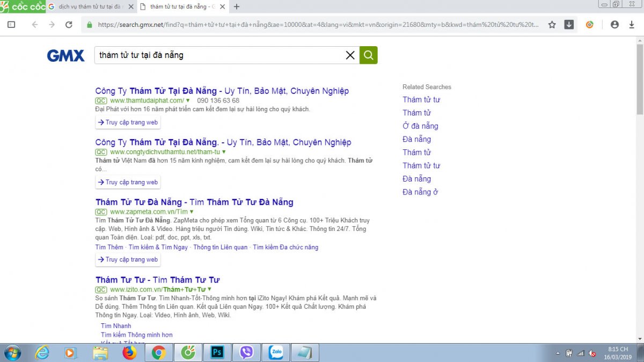Click 'Truy cập trang web' under congtydichvuthamtu result
644x362 pixels.
(x=128, y=182)
